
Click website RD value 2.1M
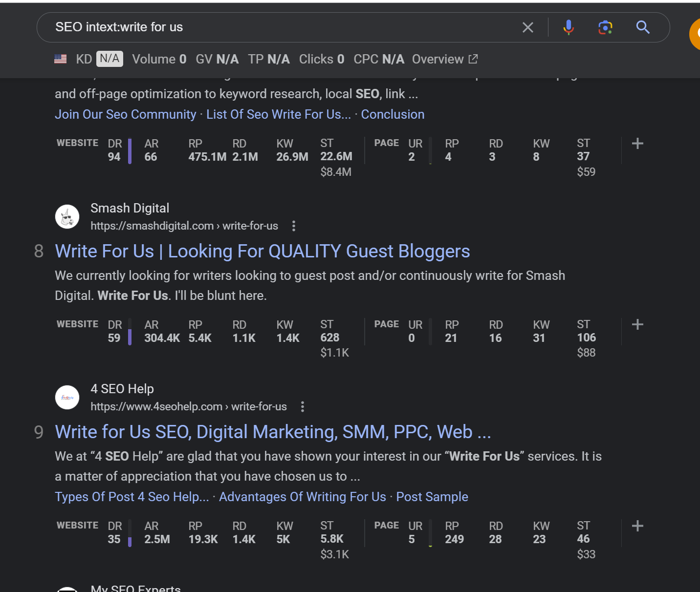click(x=245, y=157)
